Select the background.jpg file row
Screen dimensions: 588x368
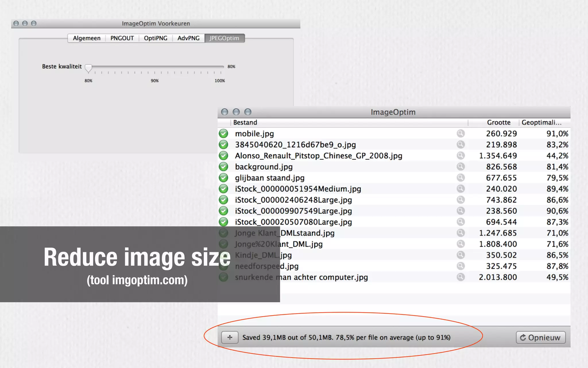tap(394, 167)
